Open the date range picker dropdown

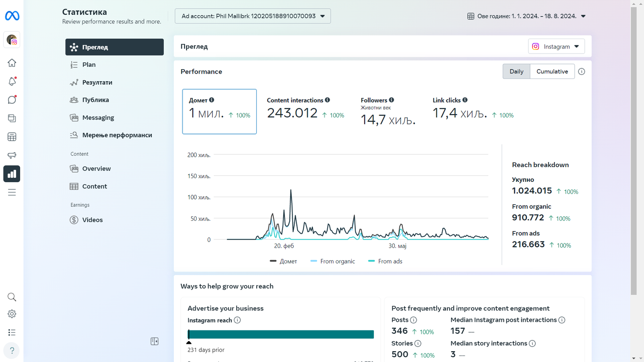[526, 16]
